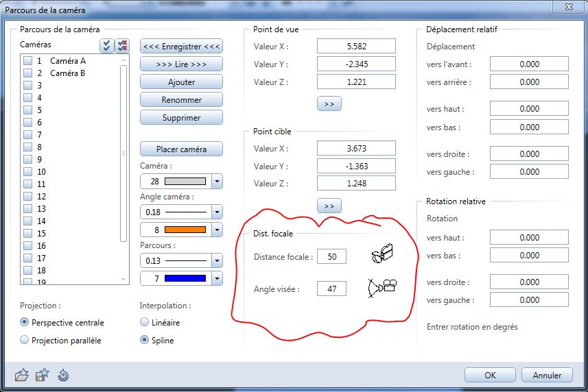This screenshot has width=588, height=392.
Task: Select Perspective centrale projection
Action: coord(25,322)
